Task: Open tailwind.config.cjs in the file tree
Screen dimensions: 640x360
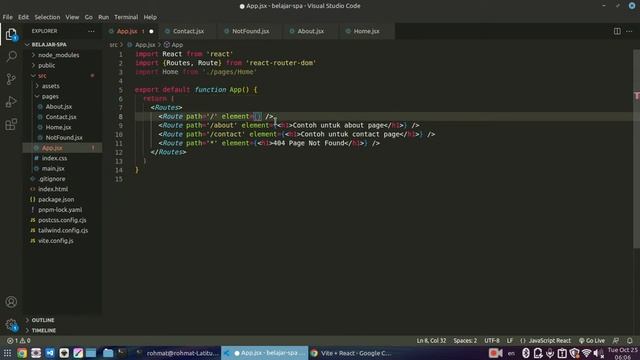Action: click(63, 230)
